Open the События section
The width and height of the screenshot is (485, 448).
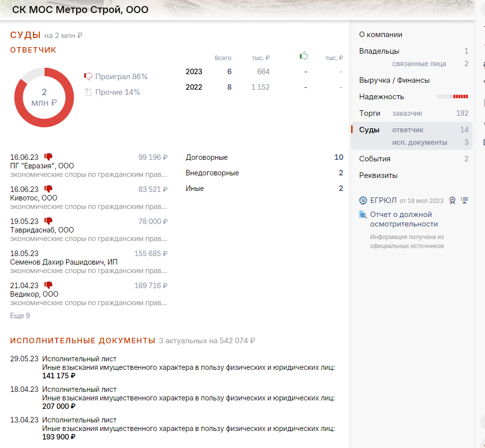point(375,159)
